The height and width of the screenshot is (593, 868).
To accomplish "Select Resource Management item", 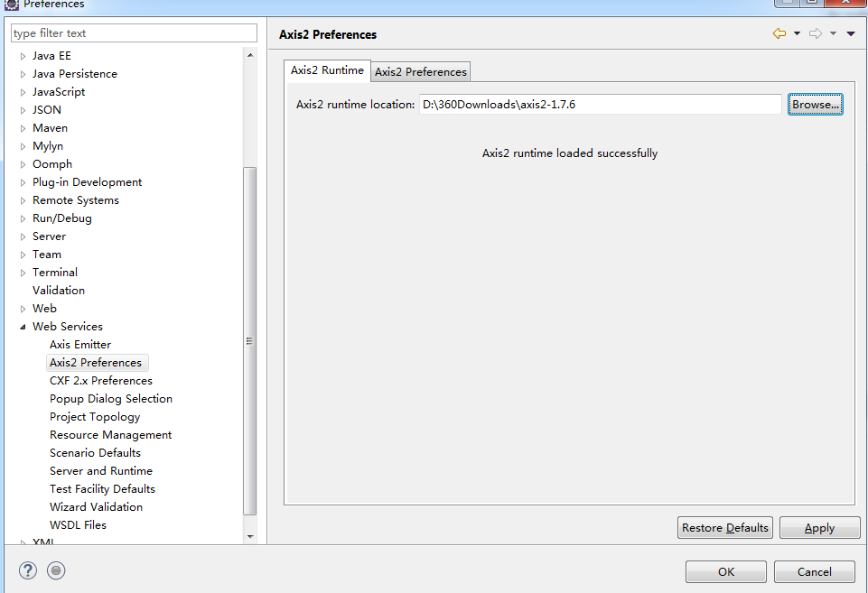I will pyautogui.click(x=111, y=435).
